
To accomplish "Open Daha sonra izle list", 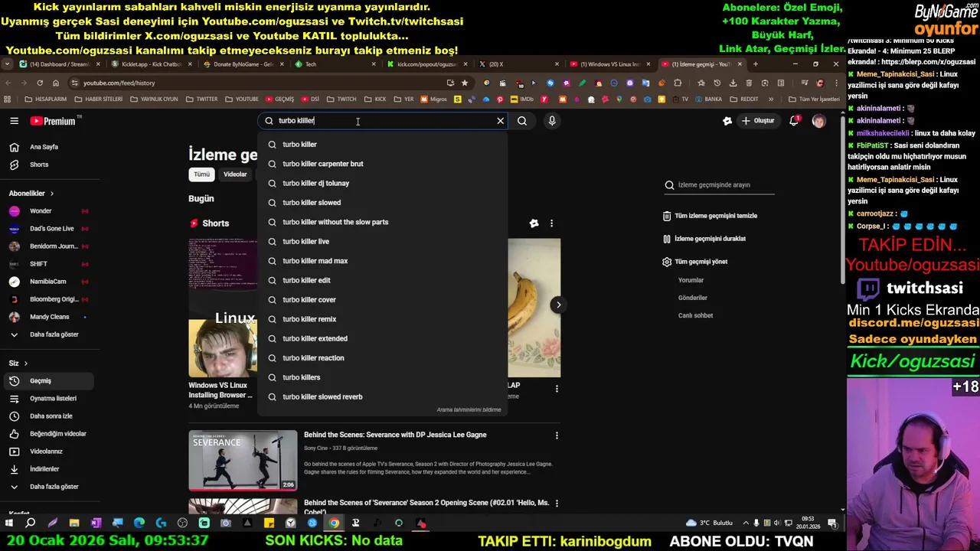I will 50,416.
